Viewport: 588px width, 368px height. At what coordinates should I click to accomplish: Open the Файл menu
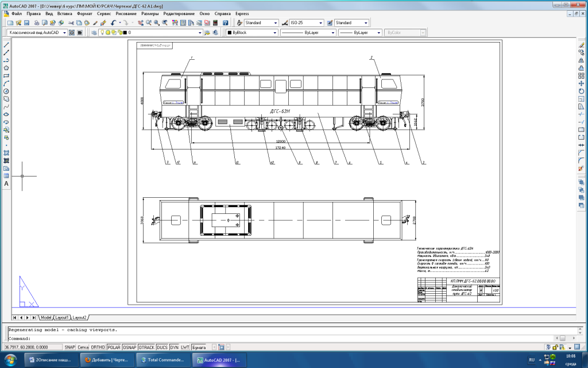17,14
